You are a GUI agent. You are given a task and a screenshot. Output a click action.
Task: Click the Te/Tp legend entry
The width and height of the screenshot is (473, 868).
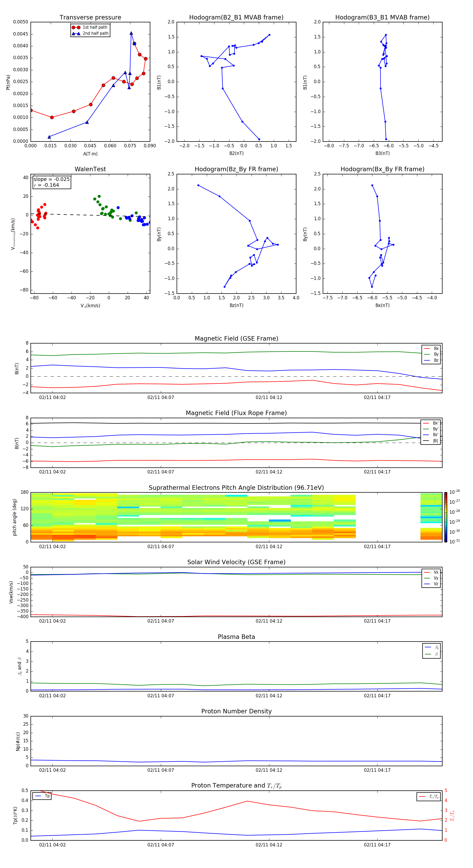click(429, 796)
